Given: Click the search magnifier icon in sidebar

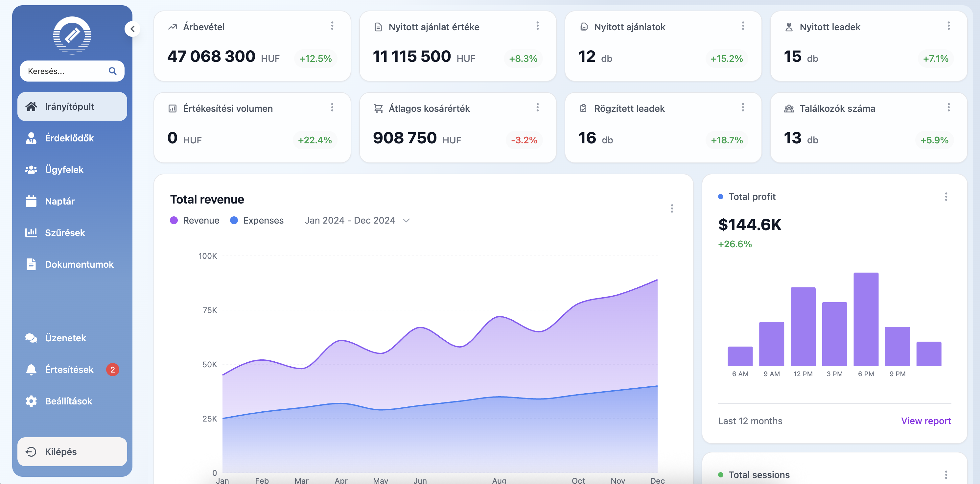Looking at the screenshot, I should coord(113,71).
